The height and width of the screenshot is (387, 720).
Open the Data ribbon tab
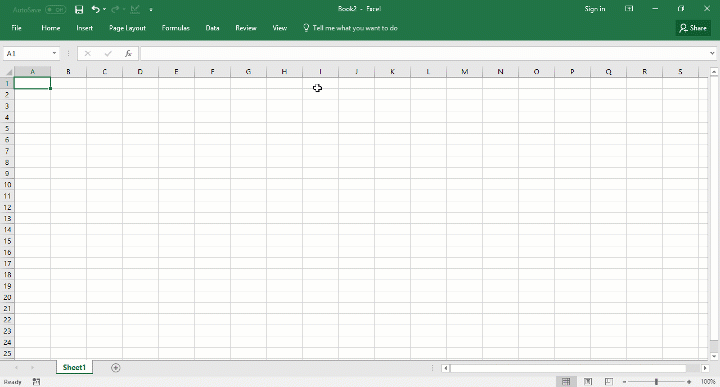point(212,28)
